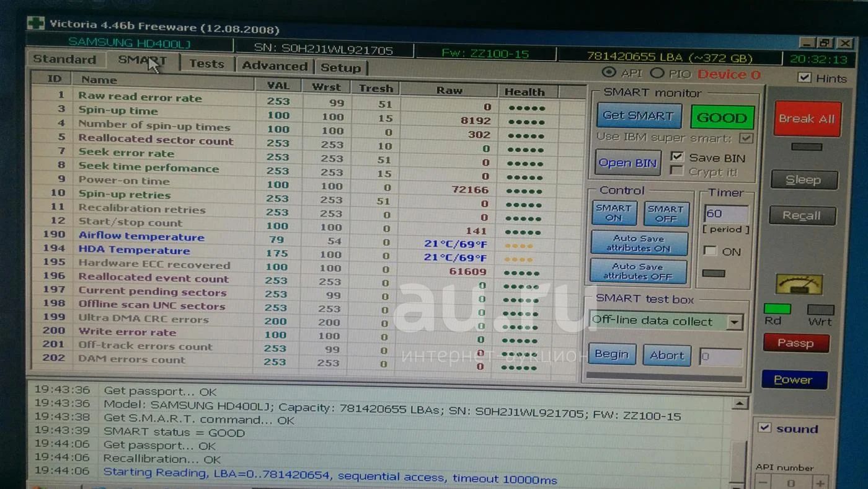Expand the Off-line data collect dropdown
Screen dimensions: 868x489
pyautogui.click(x=735, y=322)
